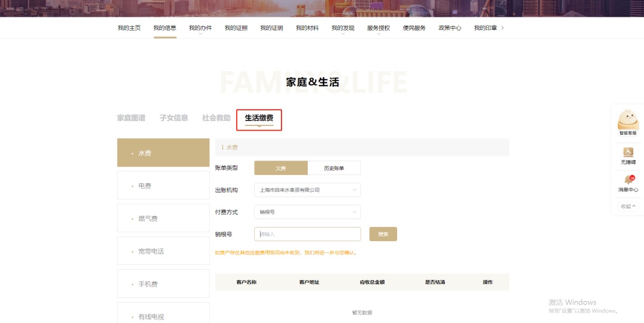Screen dimensions: 644x323
Task: Select the 欠费 bill type
Action: click(x=281, y=168)
